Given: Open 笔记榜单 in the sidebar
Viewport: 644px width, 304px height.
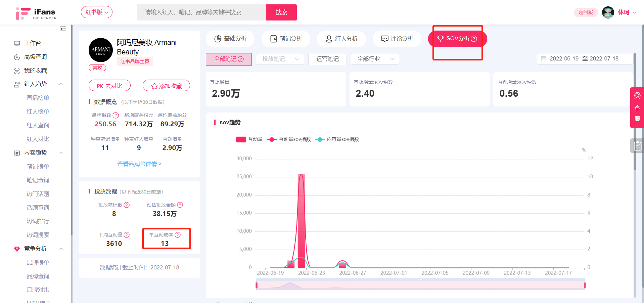Looking at the screenshot, I should (38, 167).
